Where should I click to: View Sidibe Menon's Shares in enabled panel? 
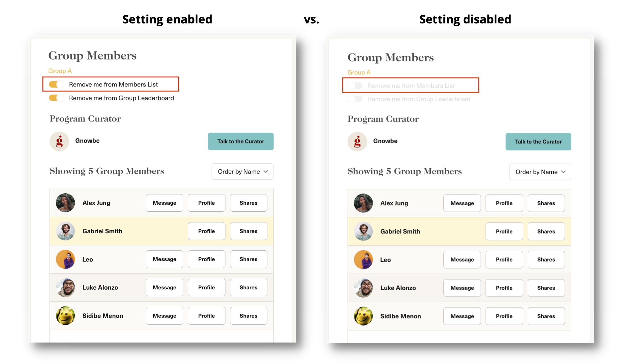coord(248,316)
